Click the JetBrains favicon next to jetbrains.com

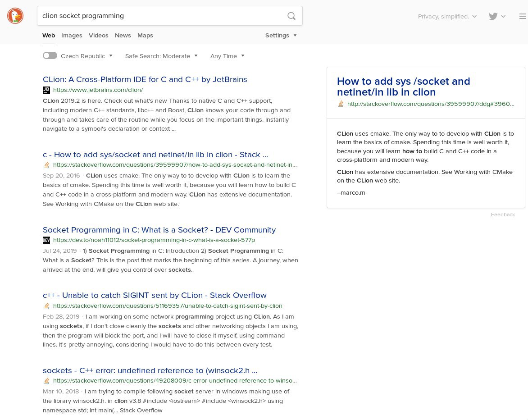pos(46,90)
